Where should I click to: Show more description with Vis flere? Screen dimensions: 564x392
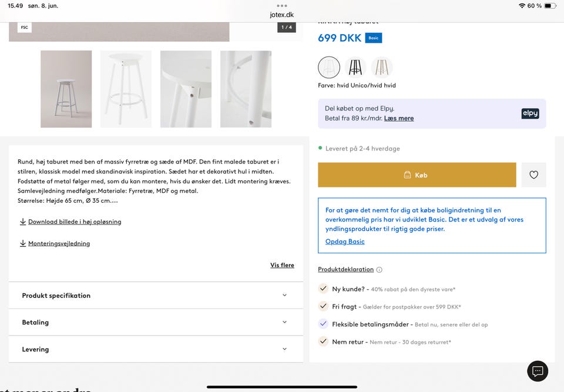pos(282,265)
